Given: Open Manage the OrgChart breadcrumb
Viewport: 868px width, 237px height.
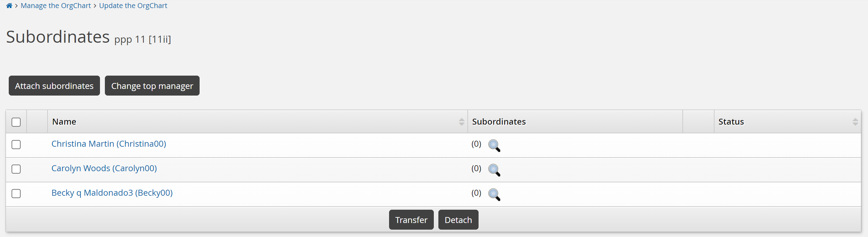Looking at the screenshot, I should [56, 6].
